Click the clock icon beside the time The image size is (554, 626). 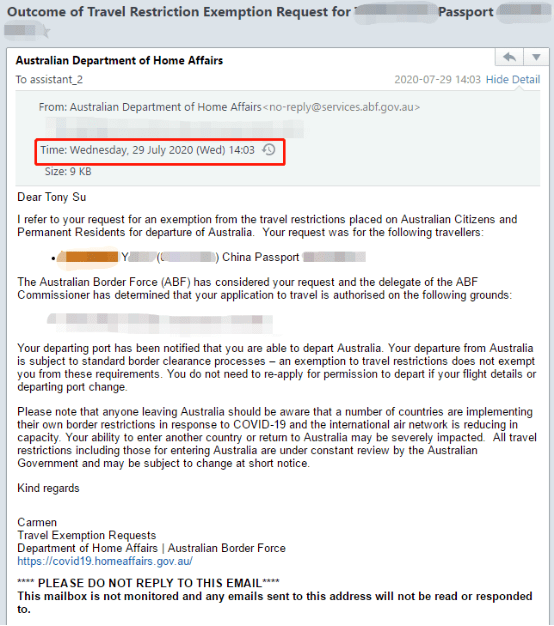(x=269, y=150)
